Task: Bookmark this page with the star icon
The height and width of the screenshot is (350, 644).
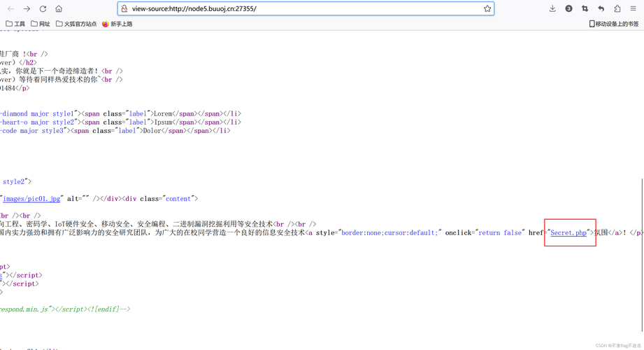Action: [x=487, y=8]
